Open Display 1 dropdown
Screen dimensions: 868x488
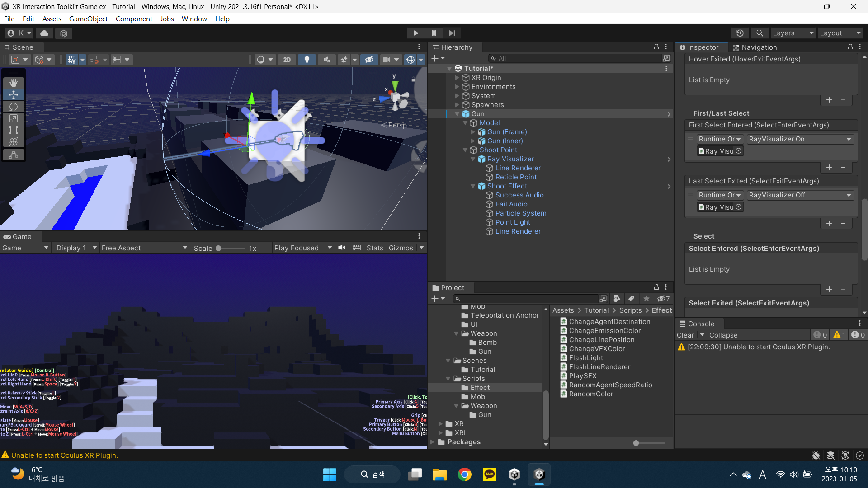[75, 248]
